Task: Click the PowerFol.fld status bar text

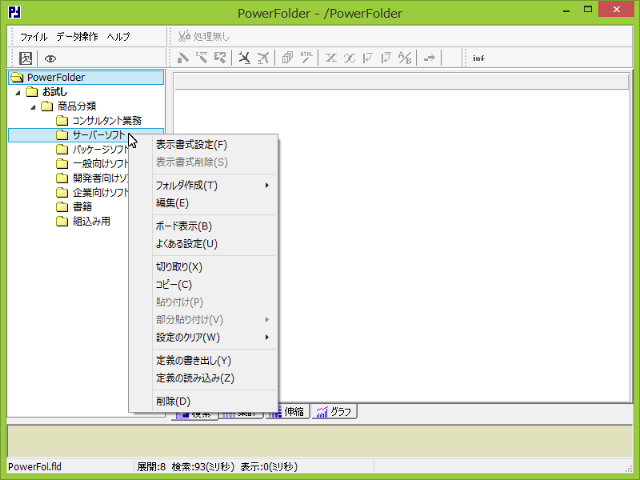Action: (x=35, y=467)
